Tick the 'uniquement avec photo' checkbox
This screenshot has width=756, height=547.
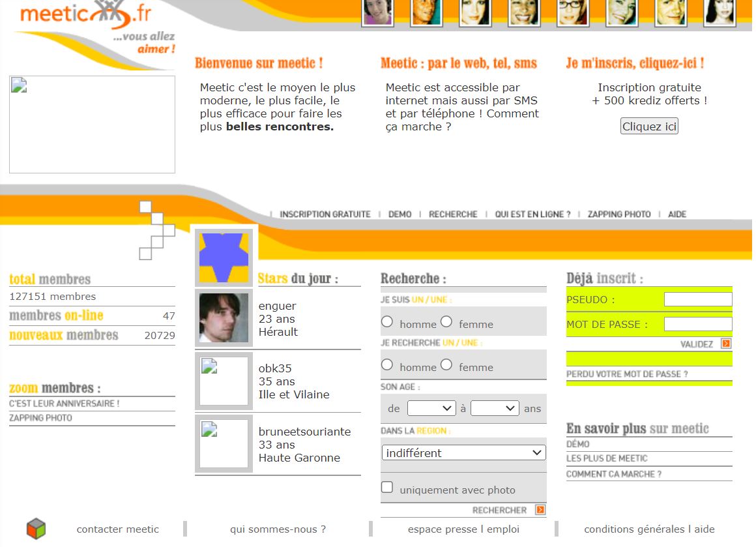(x=387, y=487)
